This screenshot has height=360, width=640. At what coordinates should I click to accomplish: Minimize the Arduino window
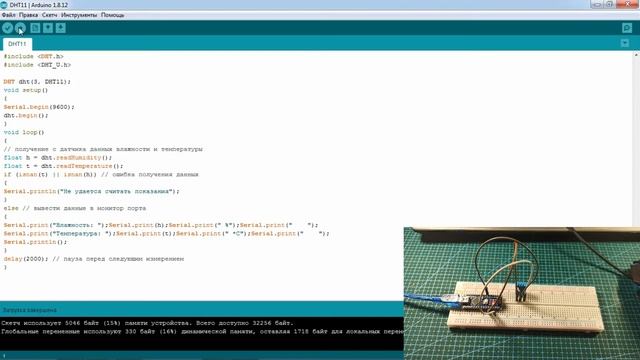point(597,4)
